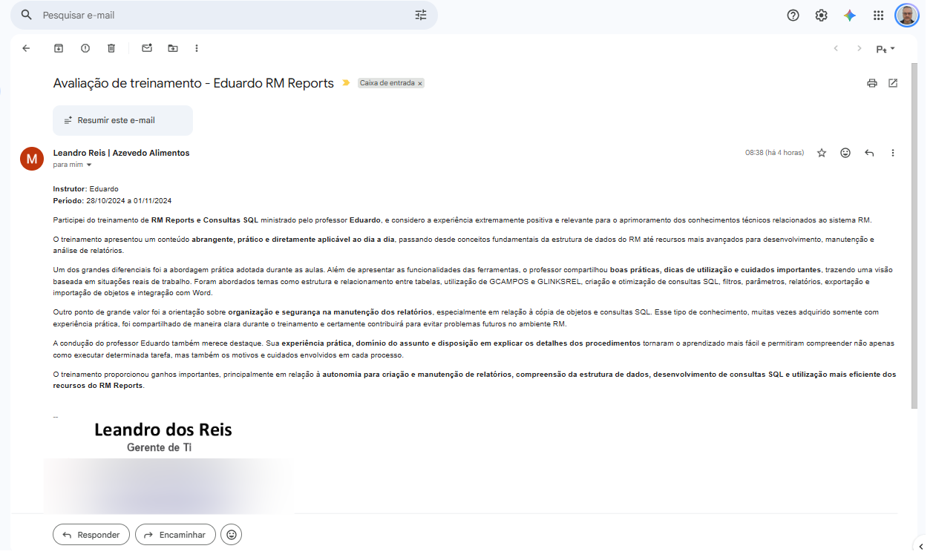933x560 pixels.
Task: Click the Pesquisar e-mail search field
Action: (x=223, y=15)
